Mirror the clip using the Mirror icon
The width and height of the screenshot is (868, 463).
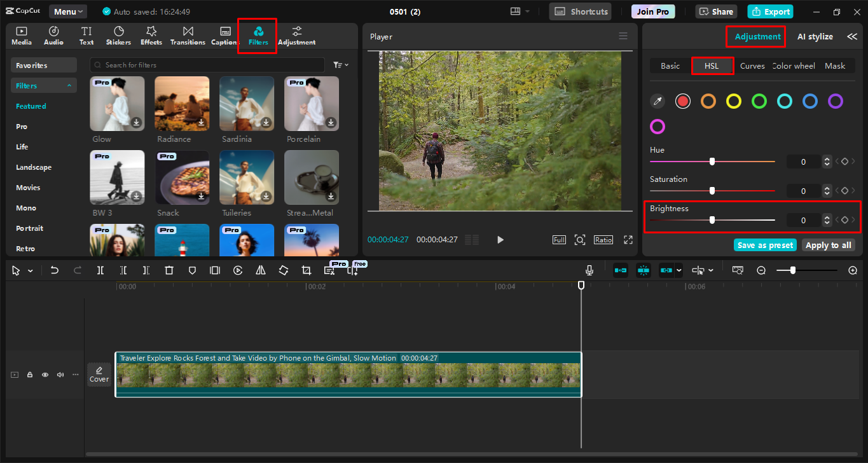[x=260, y=270]
